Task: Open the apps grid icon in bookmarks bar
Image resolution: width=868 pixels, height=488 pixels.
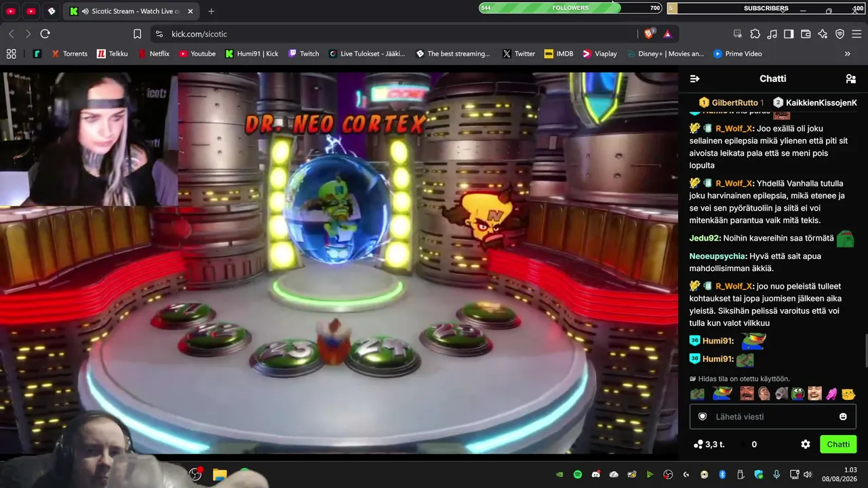Action: coord(11,54)
